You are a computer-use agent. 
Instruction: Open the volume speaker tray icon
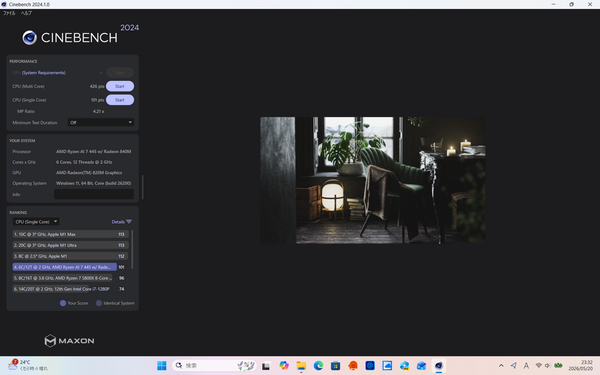[x=547, y=366]
